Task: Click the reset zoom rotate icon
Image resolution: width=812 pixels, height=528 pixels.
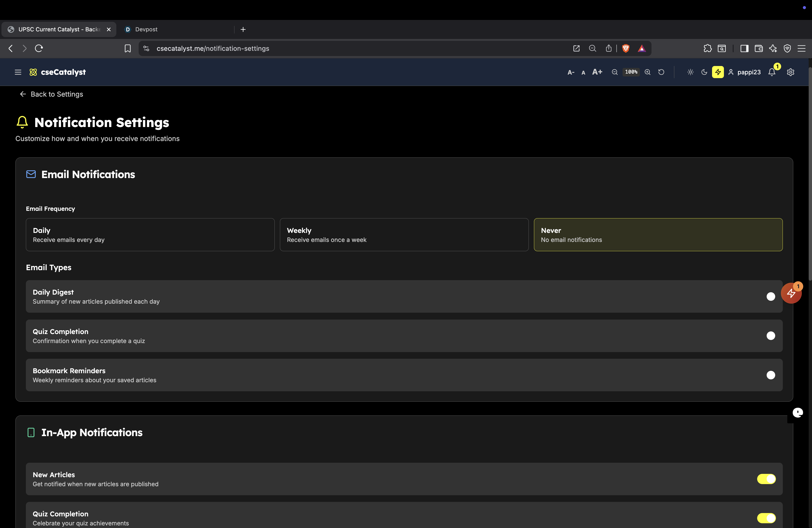Action: pos(661,72)
